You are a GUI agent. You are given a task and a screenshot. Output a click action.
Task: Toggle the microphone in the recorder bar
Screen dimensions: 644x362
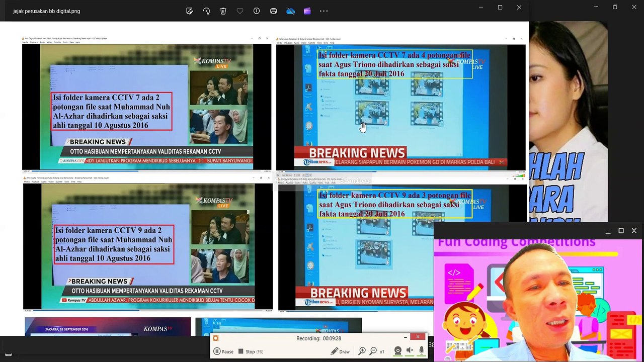pyautogui.click(x=422, y=351)
